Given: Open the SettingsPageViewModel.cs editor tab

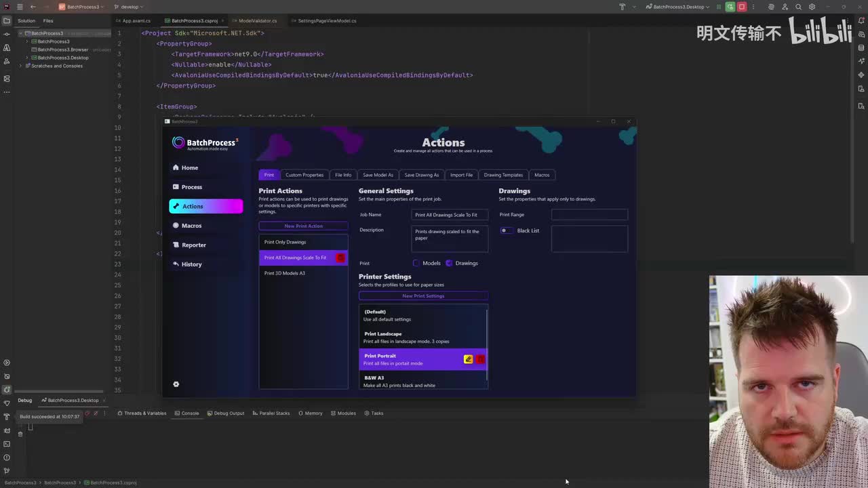Looking at the screenshot, I should pyautogui.click(x=323, y=21).
